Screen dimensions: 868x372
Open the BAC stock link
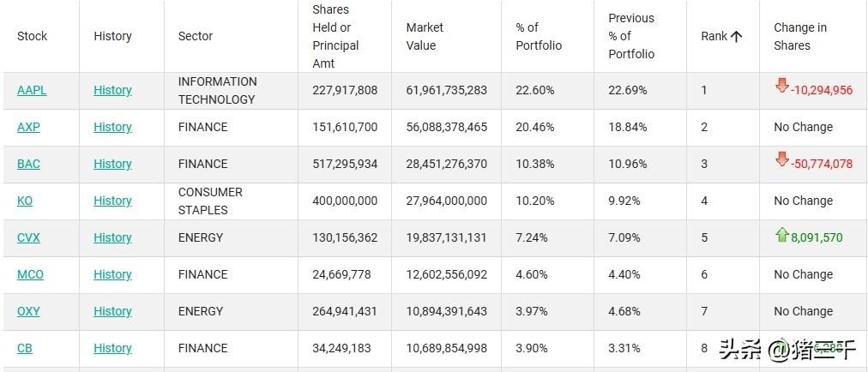pos(28,164)
